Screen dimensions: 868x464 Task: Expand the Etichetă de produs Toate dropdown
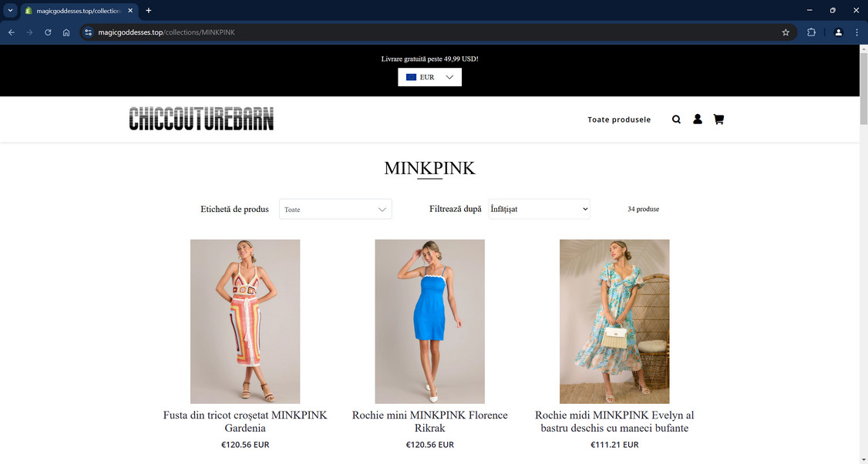pyautogui.click(x=335, y=210)
